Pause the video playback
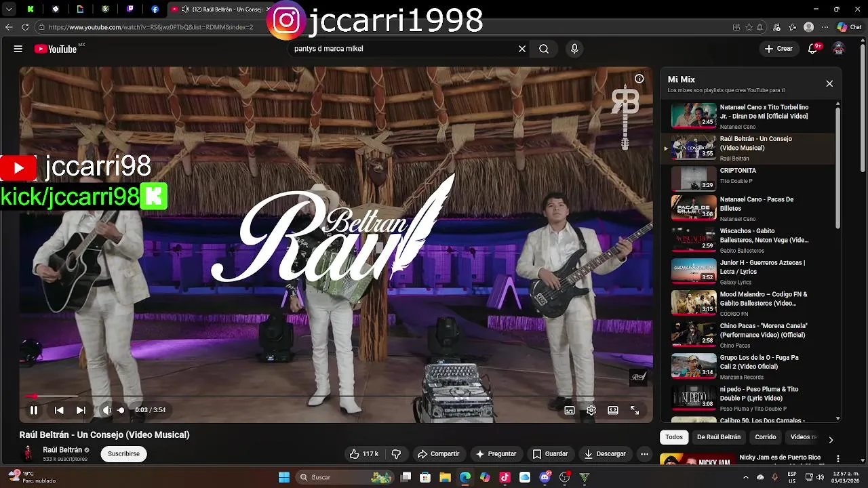Viewport: 868px width, 488px height. 34,410
